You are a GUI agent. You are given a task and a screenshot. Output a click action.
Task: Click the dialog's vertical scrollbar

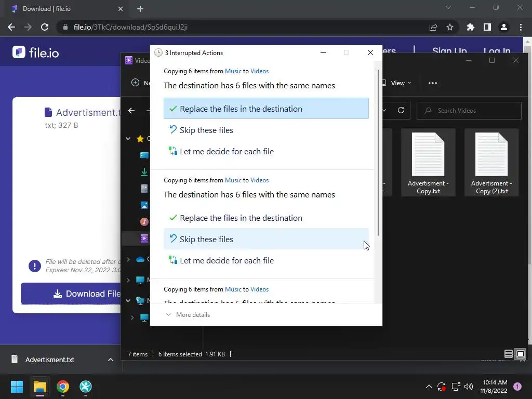click(378, 153)
